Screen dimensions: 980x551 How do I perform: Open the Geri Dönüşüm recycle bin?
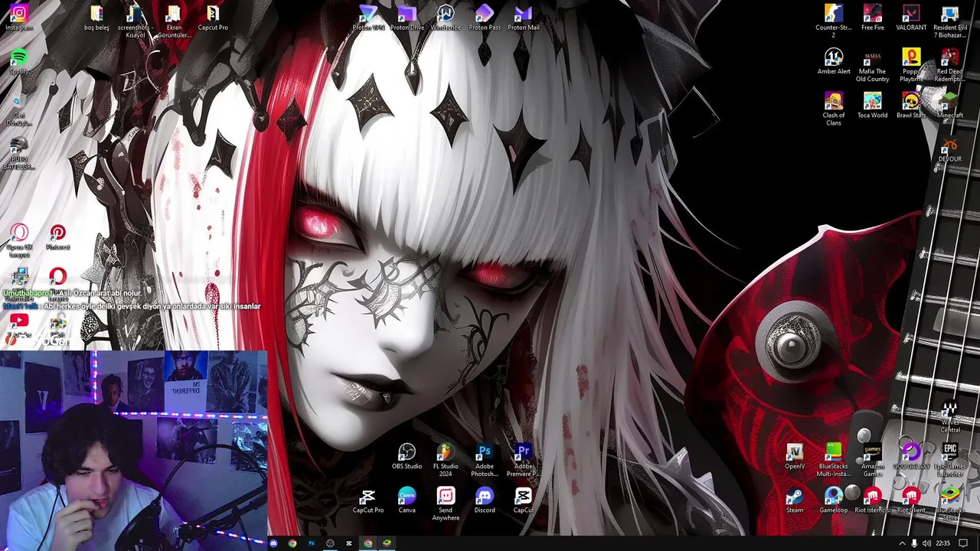point(19,110)
